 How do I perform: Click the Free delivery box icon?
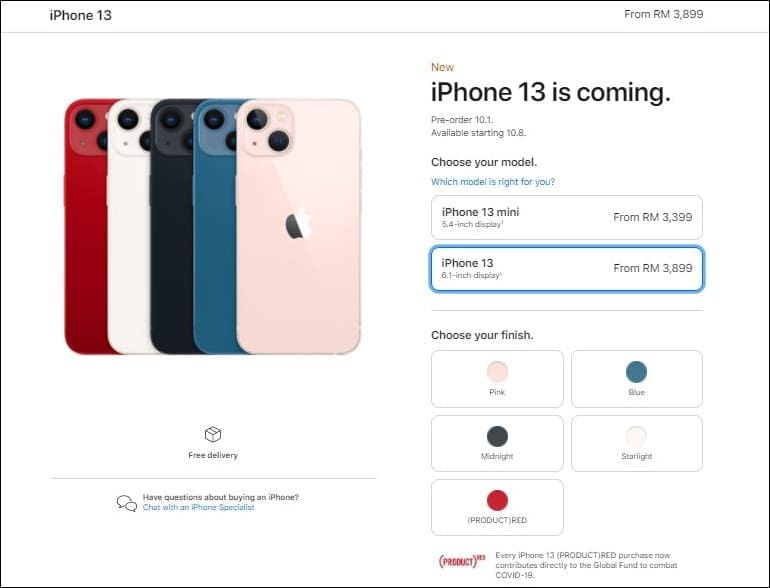[213, 434]
